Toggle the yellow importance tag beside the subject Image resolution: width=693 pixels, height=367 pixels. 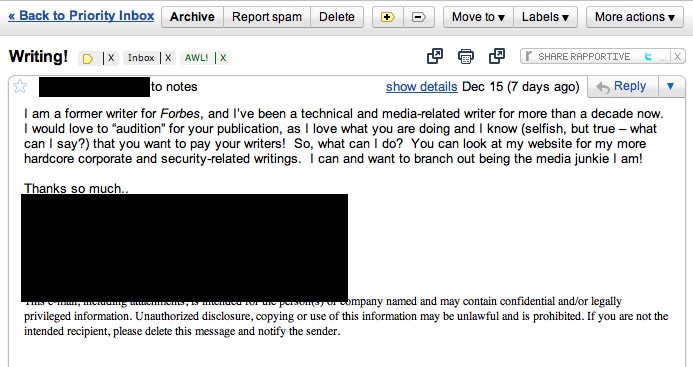(88, 58)
